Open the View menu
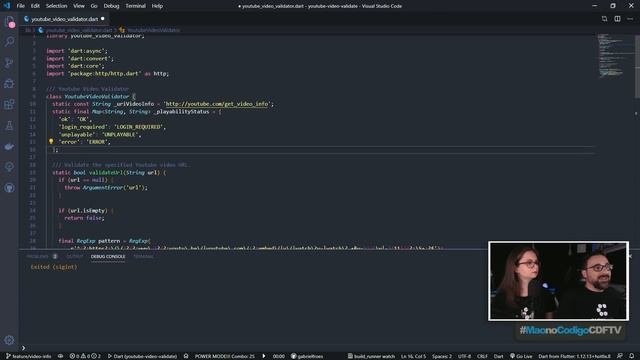 point(79,6)
